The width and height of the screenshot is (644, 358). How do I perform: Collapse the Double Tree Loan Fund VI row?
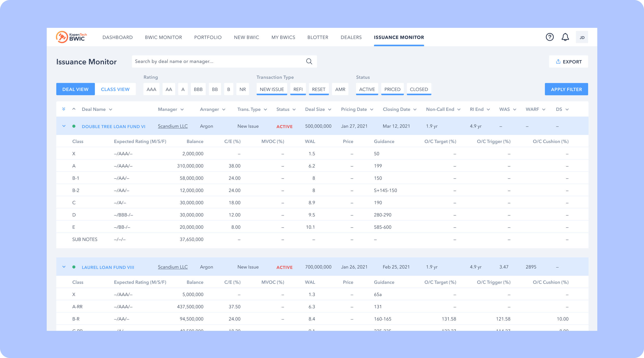coord(64,126)
